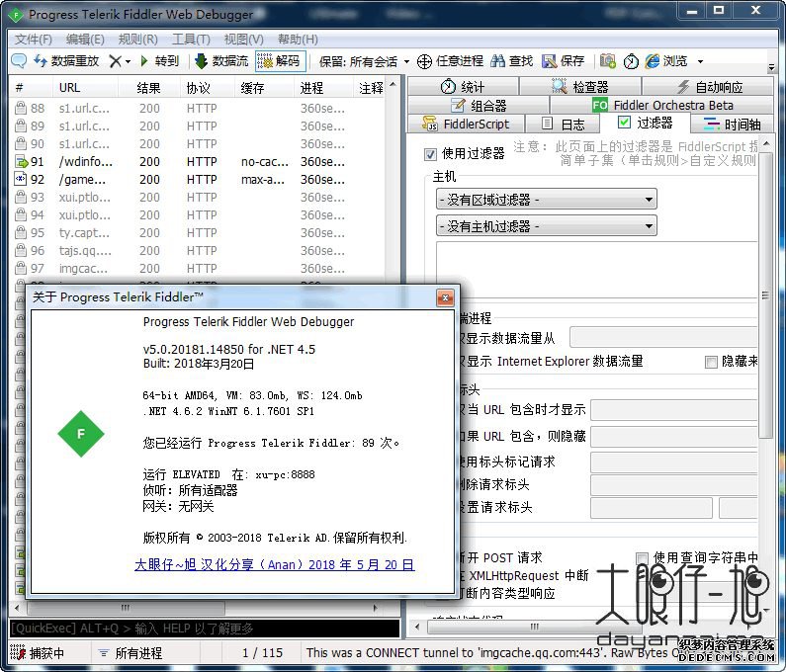Close the 关于 Progress Telerik Fiddler dialog
This screenshot has width=786, height=672.
(445, 298)
